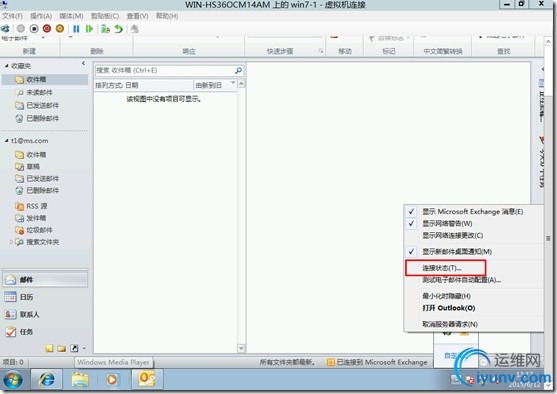The height and width of the screenshot is (394, 557).
Task: Open the 排列方式: 日期 arrangement header
Action: pos(144,85)
